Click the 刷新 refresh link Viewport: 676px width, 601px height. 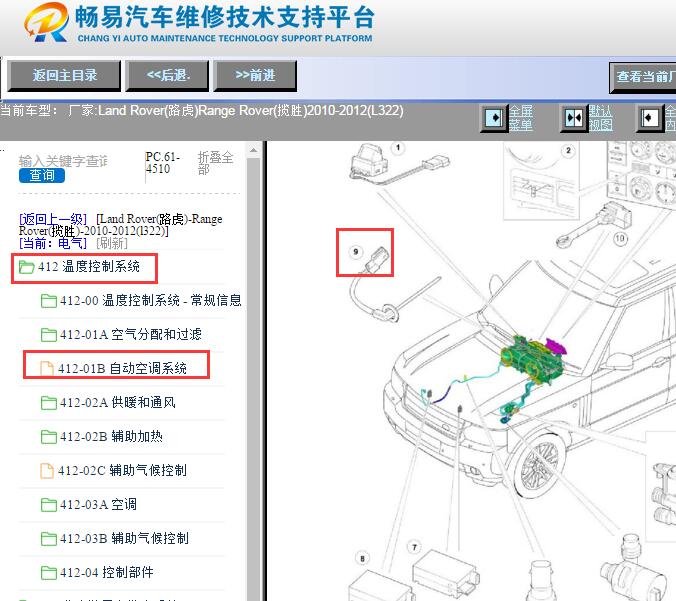click(112, 243)
